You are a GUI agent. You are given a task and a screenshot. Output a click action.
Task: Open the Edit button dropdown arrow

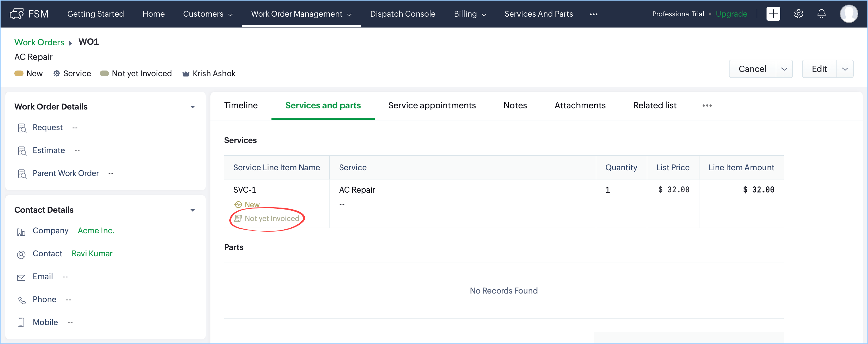(x=845, y=69)
